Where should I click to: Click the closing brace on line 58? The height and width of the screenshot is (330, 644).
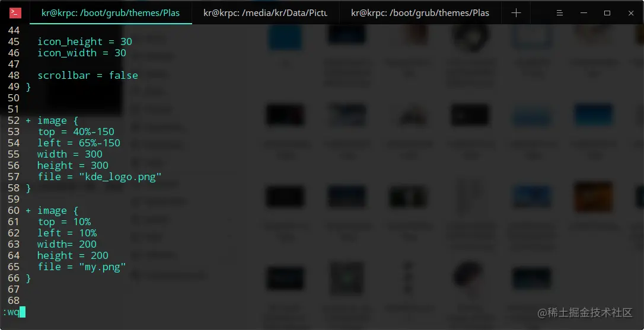pos(28,188)
